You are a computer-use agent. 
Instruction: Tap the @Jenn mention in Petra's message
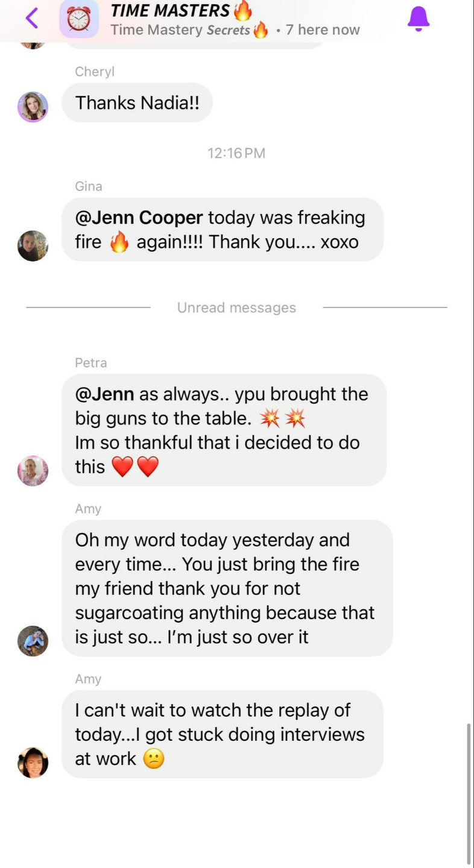(104, 394)
